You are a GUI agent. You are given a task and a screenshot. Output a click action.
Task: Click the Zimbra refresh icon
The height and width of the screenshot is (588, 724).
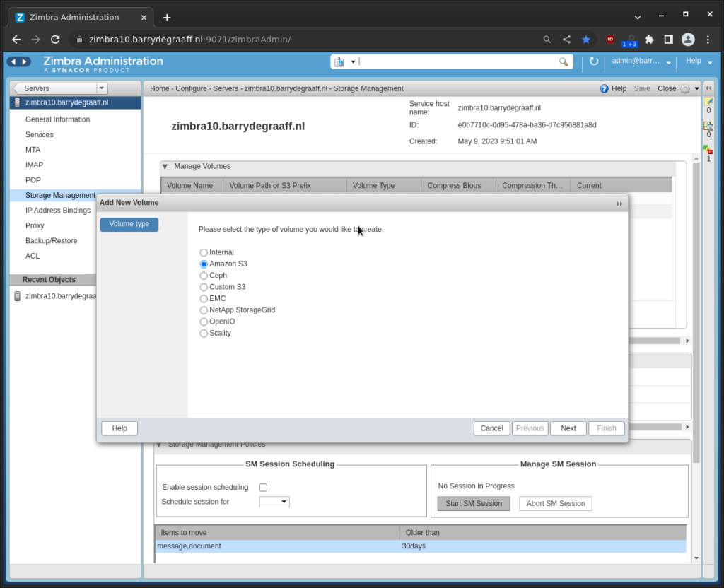point(594,61)
